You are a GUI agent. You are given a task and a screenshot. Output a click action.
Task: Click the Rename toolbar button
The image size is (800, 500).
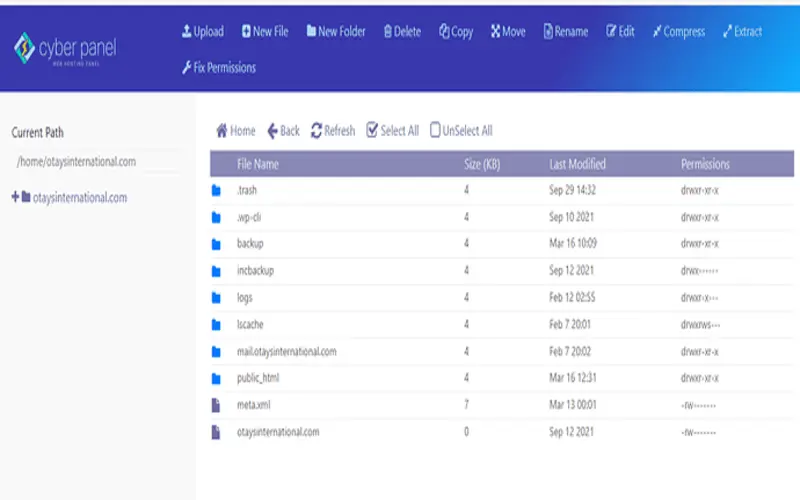pyautogui.click(x=565, y=32)
